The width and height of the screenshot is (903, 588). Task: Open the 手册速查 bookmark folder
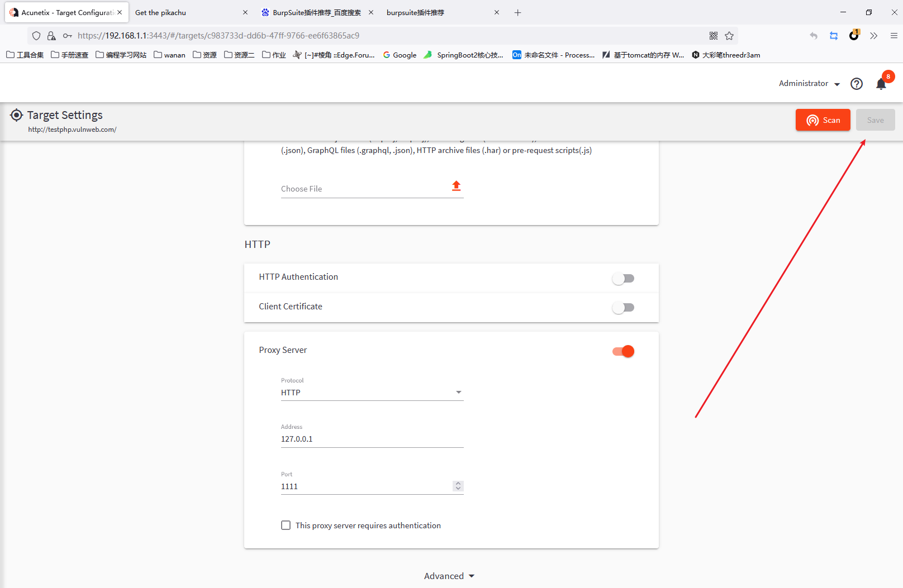tap(70, 55)
